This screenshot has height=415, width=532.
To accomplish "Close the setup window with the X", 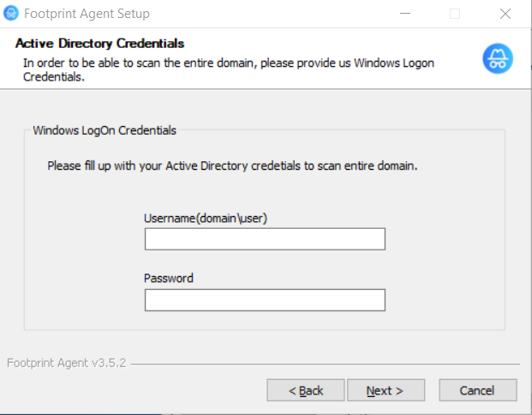I will [505, 14].
